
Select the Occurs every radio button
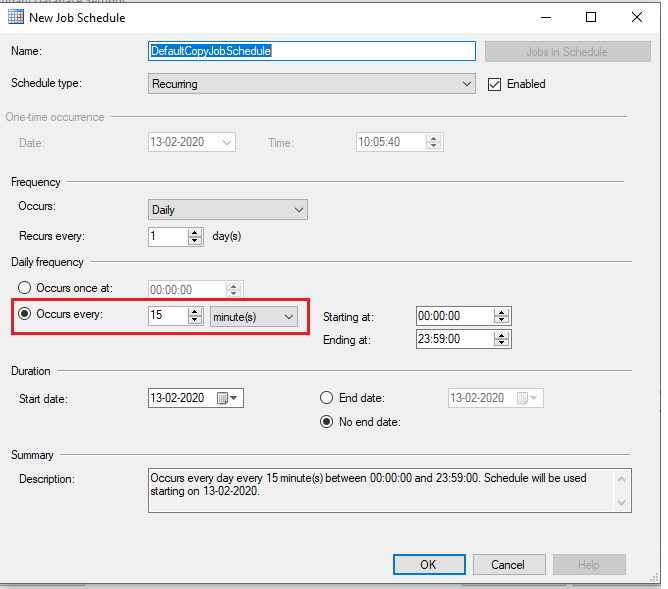point(25,314)
